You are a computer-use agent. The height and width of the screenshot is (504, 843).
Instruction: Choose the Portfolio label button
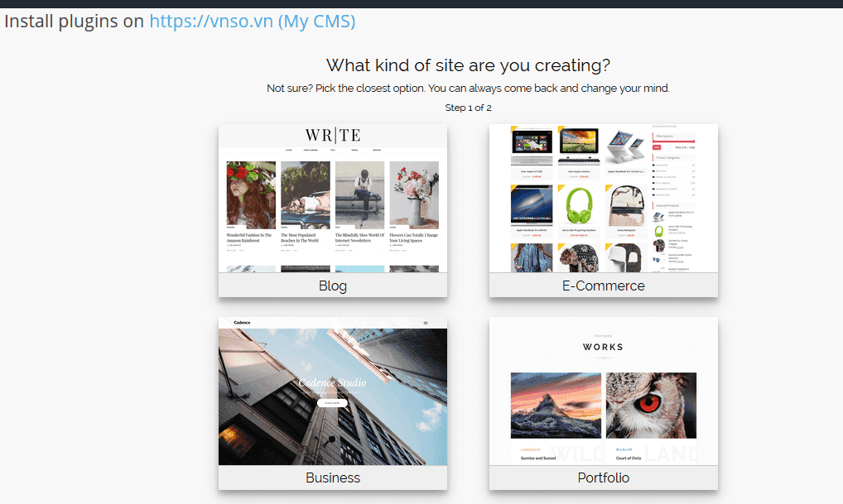pos(603,478)
